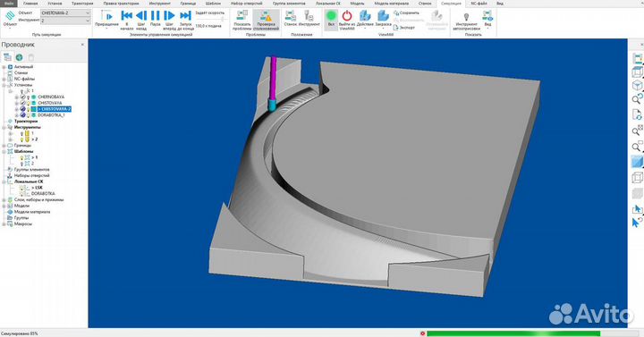This screenshot has width=644, height=337.
Task: Expand the Макросы tree node
Action: [4, 224]
